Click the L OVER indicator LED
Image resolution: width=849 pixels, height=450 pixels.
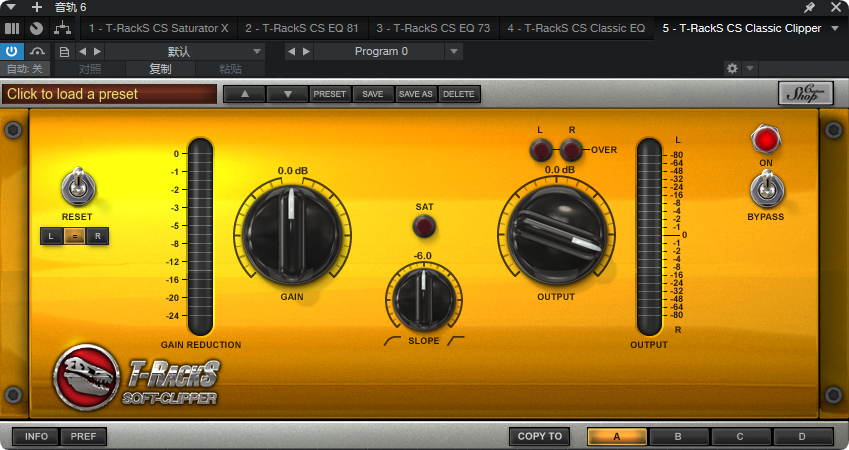(540, 150)
